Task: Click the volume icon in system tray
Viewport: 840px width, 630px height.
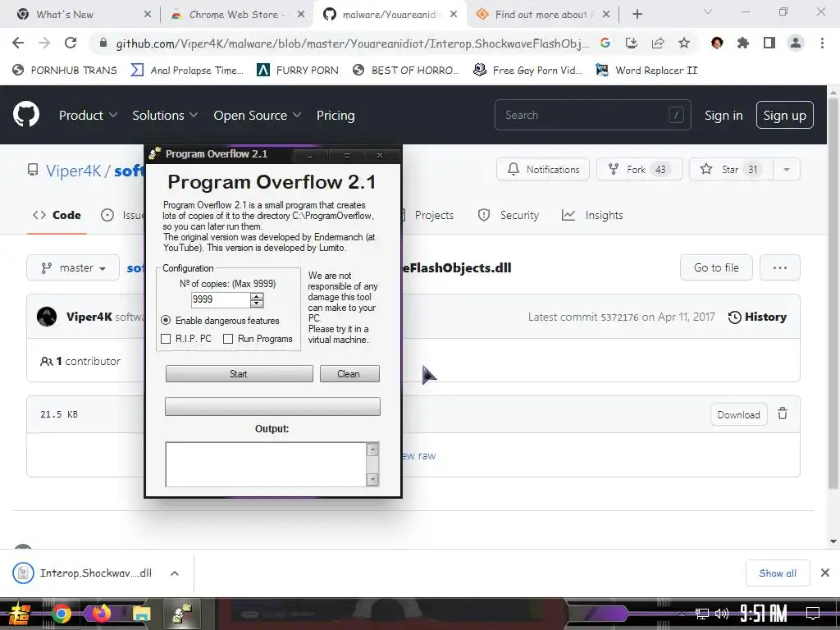Action: [722, 614]
